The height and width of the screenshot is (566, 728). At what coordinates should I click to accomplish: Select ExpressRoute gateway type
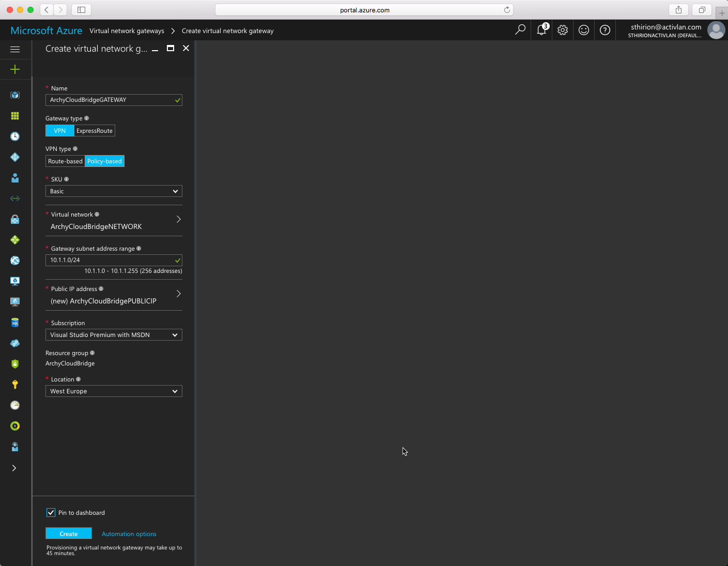[95, 131]
